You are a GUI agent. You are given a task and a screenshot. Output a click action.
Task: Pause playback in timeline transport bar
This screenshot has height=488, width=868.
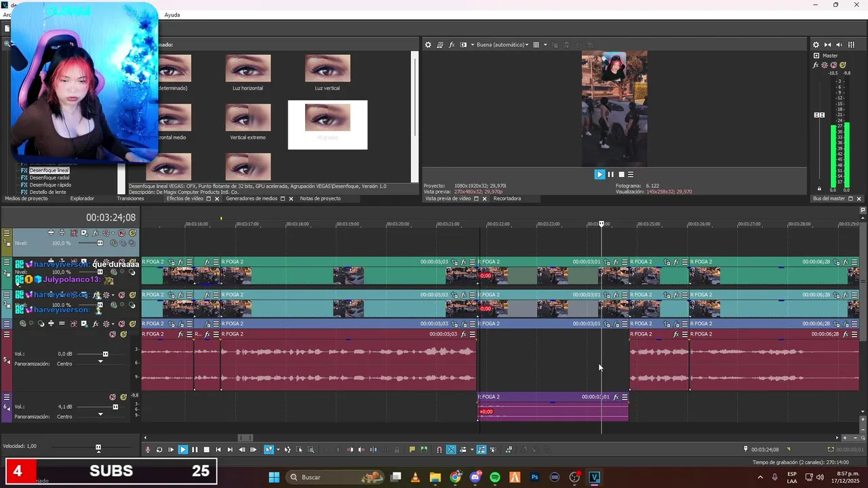(x=195, y=449)
